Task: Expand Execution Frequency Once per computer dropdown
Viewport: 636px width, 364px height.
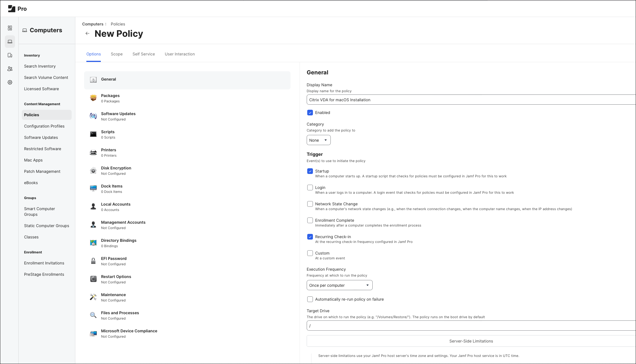Action: click(x=339, y=285)
